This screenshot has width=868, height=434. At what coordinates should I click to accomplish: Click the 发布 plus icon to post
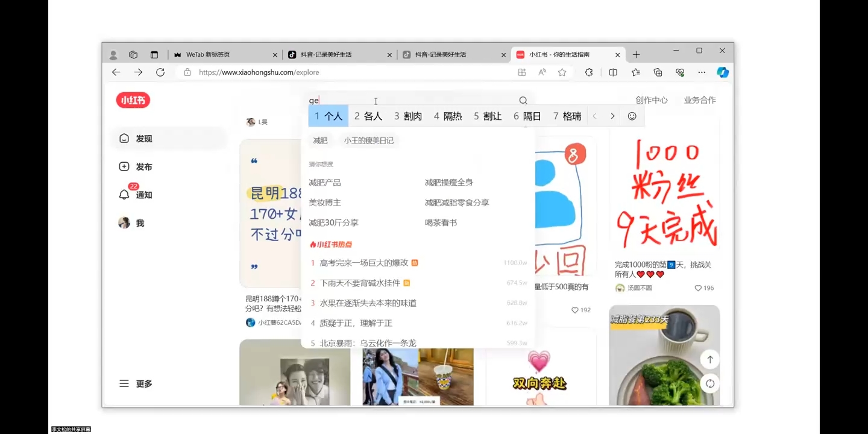click(x=124, y=166)
